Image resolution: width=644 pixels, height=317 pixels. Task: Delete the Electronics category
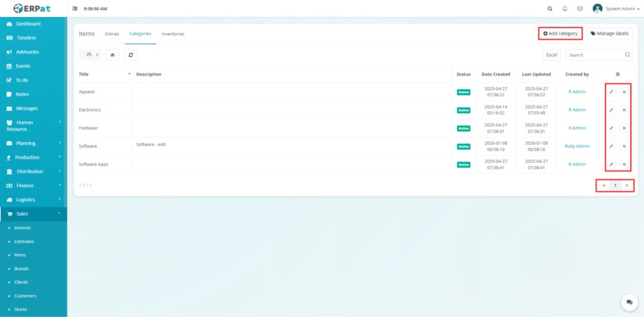point(624,110)
